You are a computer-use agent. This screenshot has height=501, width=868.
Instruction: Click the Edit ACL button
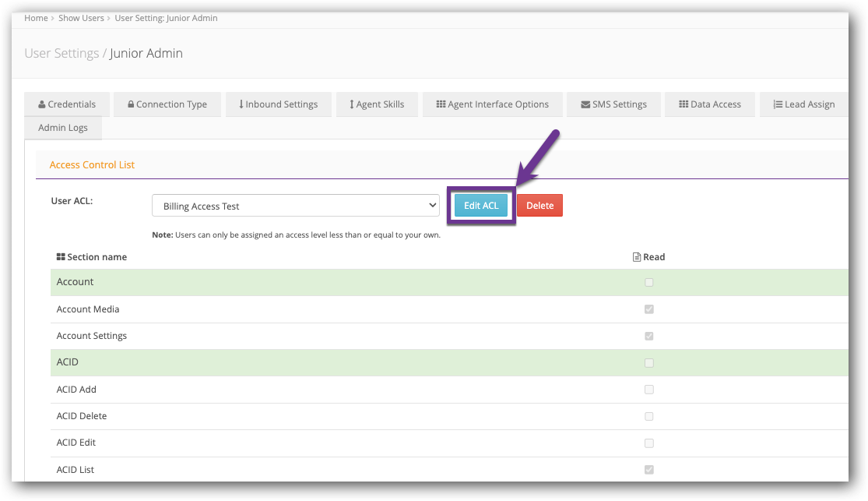[481, 206]
